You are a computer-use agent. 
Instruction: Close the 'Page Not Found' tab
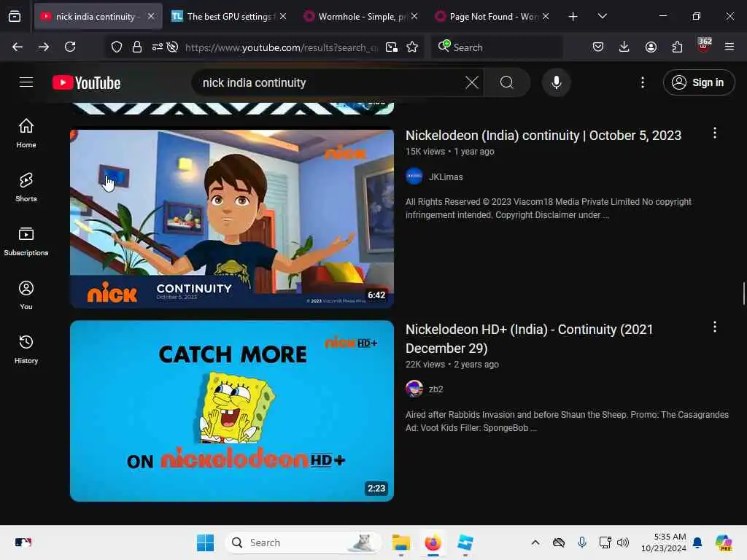546,16
